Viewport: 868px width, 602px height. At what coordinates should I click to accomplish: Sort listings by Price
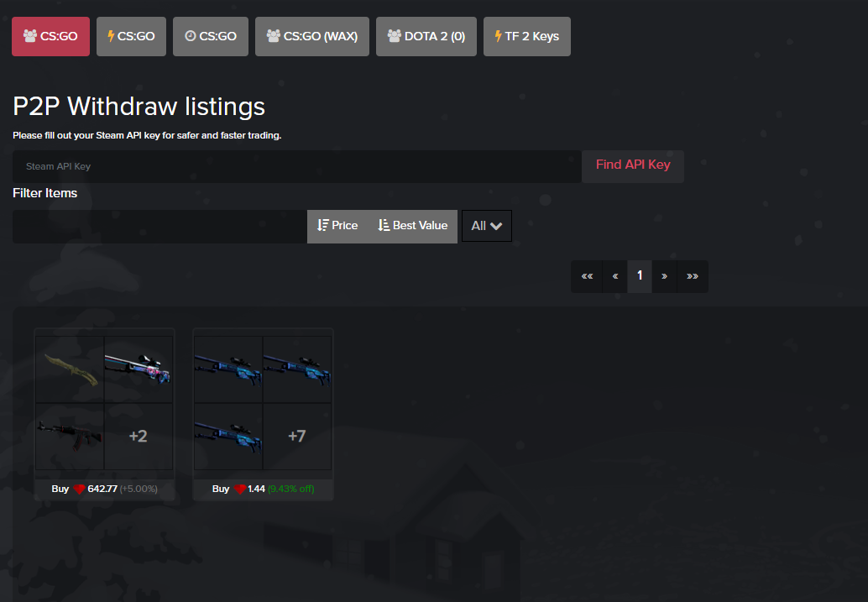tap(337, 226)
